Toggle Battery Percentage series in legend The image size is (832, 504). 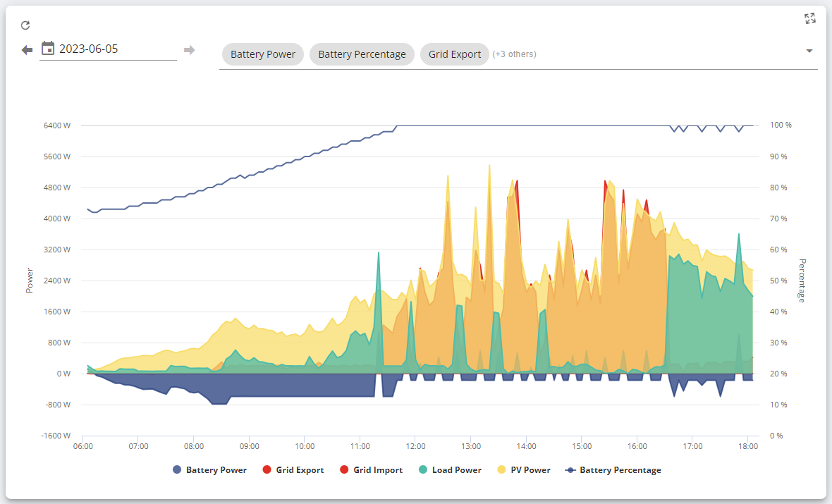(x=613, y=470)
